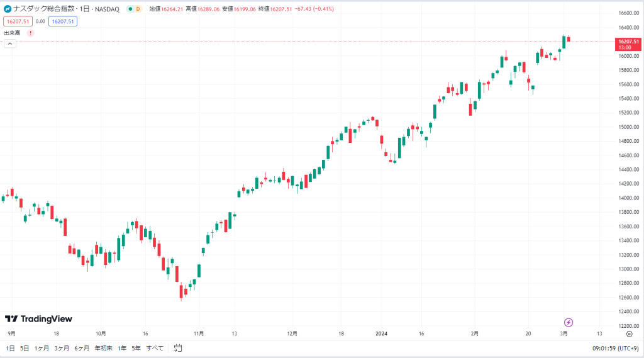Click the red current price label on axis

628,44
